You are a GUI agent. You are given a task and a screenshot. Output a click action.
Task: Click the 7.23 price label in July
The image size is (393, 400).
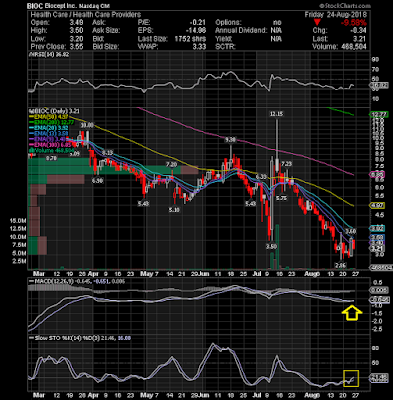[286, 164]
